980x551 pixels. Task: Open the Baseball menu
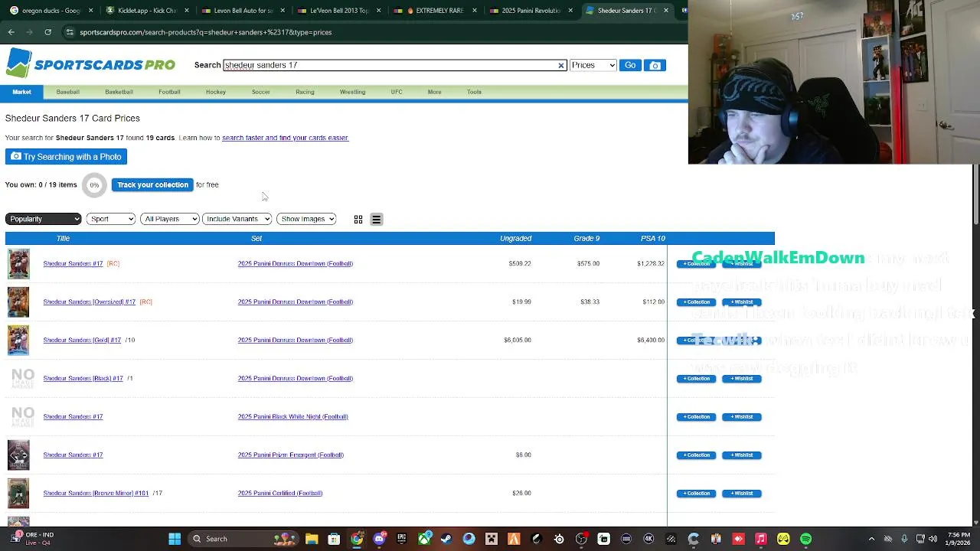click(x=67, y=92)
